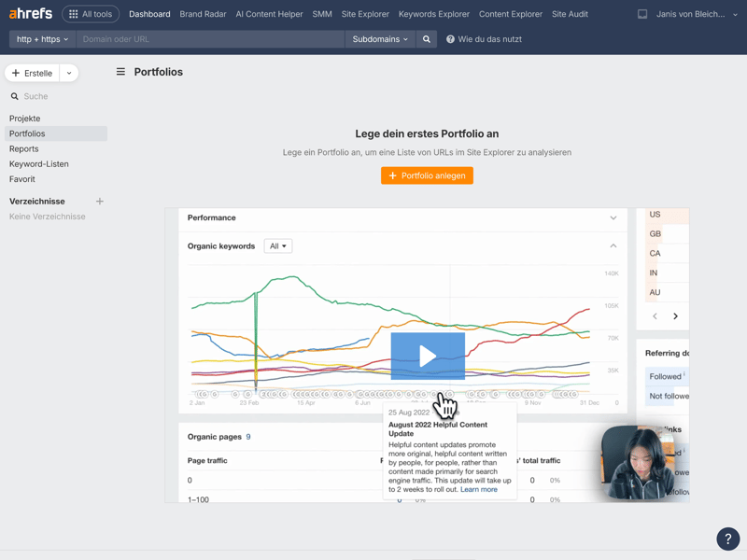Click the Domain oder URL input field
The height and width of the screenshot is (560, 747).
(x=210, y=39)
